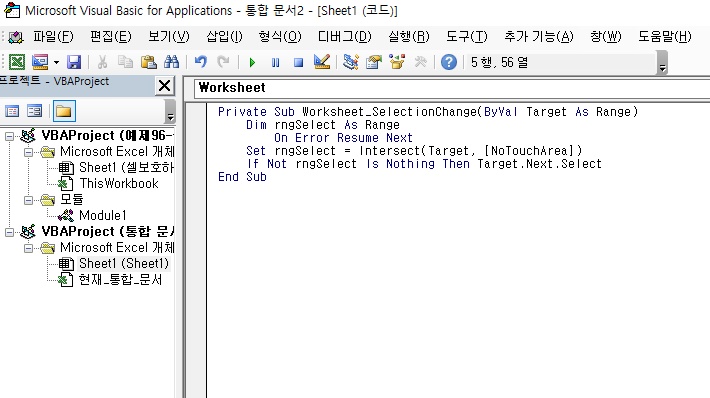Click the 'Dim rngSelect As Range' line

tap(322, 125)
